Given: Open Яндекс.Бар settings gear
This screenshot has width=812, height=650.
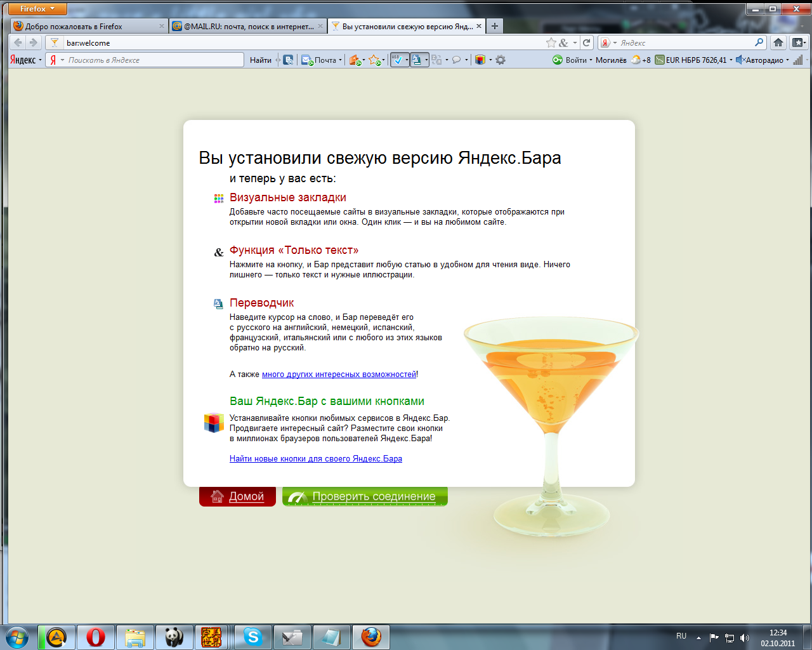Looking at the screenshot, I should click(x=501, y=60).
